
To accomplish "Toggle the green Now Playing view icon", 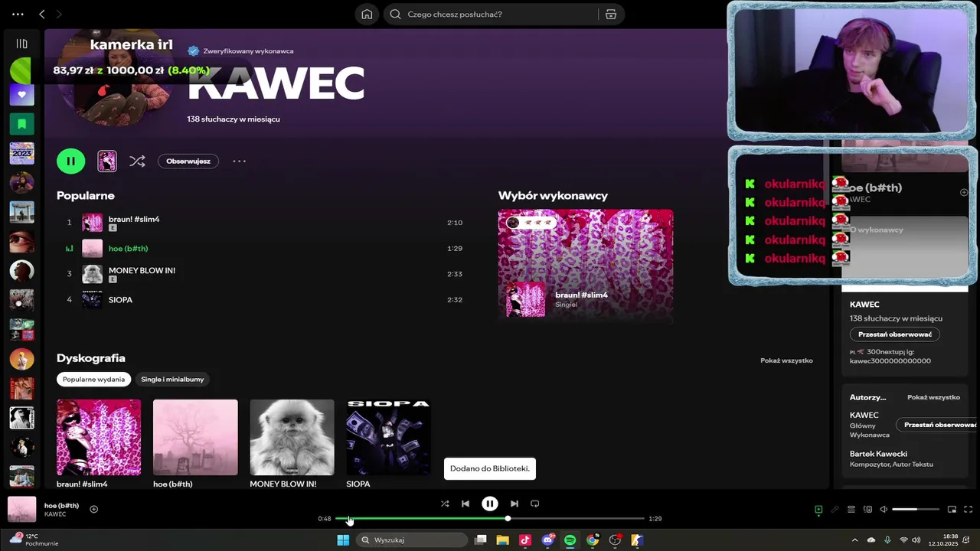I will point(818,509).
